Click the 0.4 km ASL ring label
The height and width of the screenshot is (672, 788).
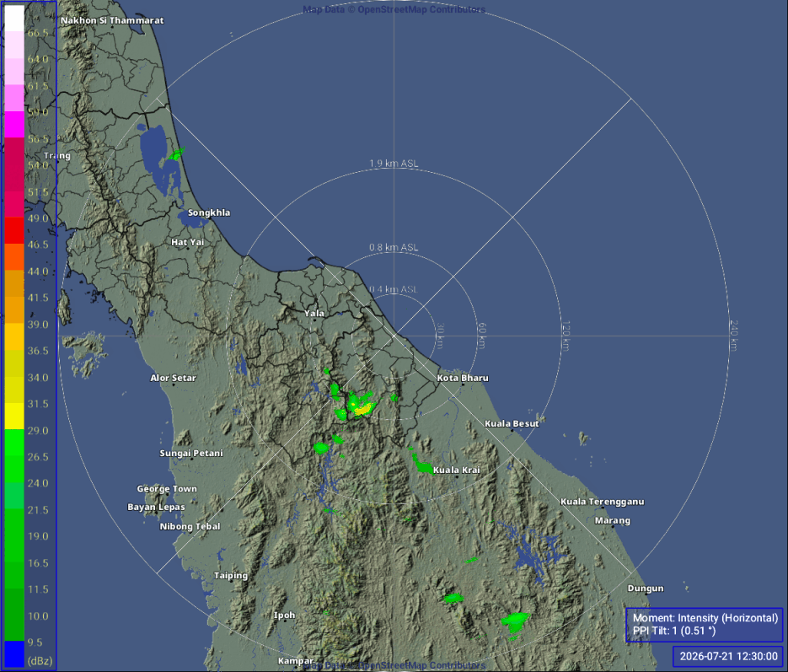[394, 289]
